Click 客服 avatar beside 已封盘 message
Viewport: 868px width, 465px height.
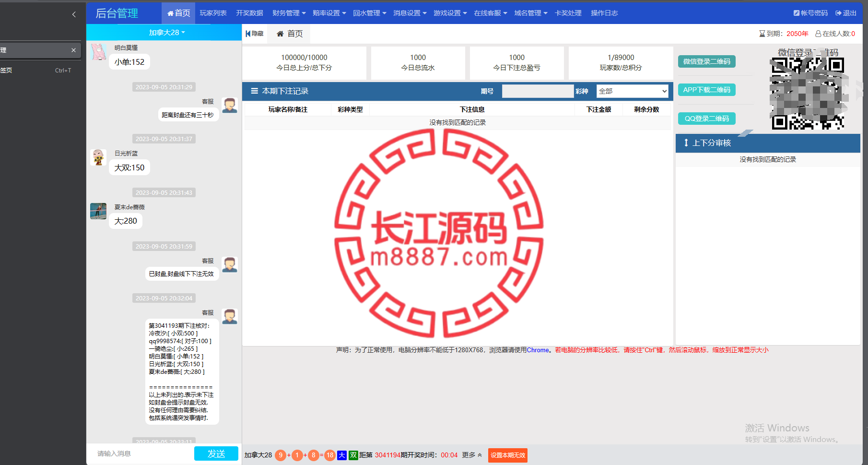(x=230, y=265)
